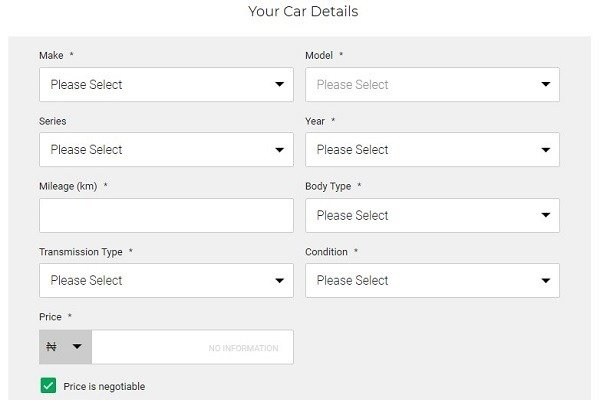Viewport: 600px width, 400px height.
Task: Click the arrow icon in Year field
Action: pyautogui.click(x=546, y=150)
